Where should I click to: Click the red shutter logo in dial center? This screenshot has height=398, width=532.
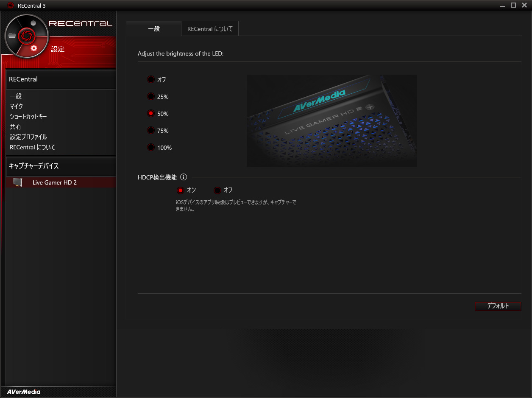[x=26, y=36]
